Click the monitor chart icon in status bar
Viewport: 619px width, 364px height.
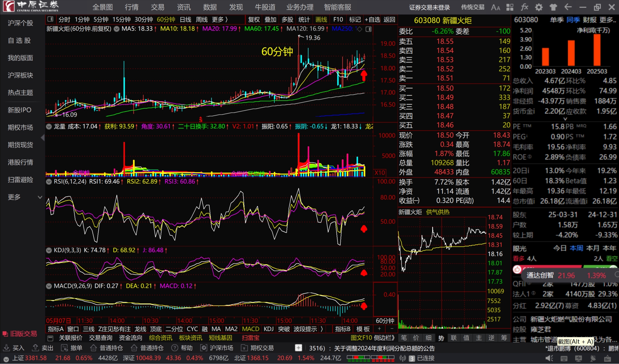(x=578, y=358)
